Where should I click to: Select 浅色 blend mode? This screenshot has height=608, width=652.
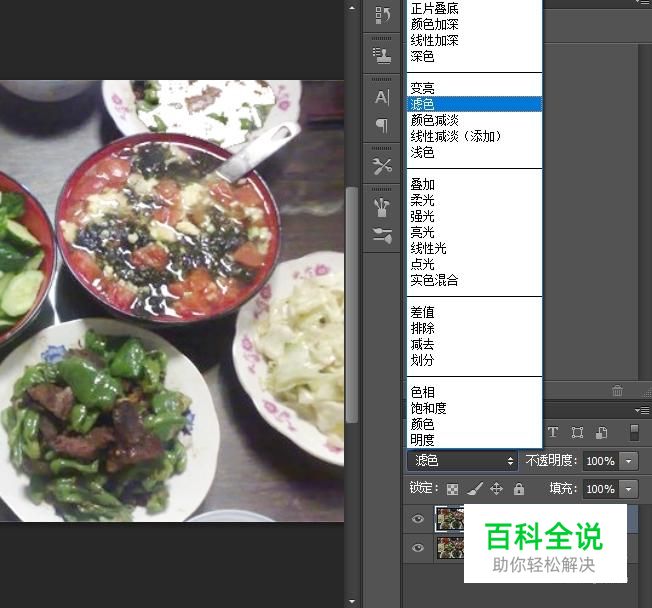(x=474, y=152)
